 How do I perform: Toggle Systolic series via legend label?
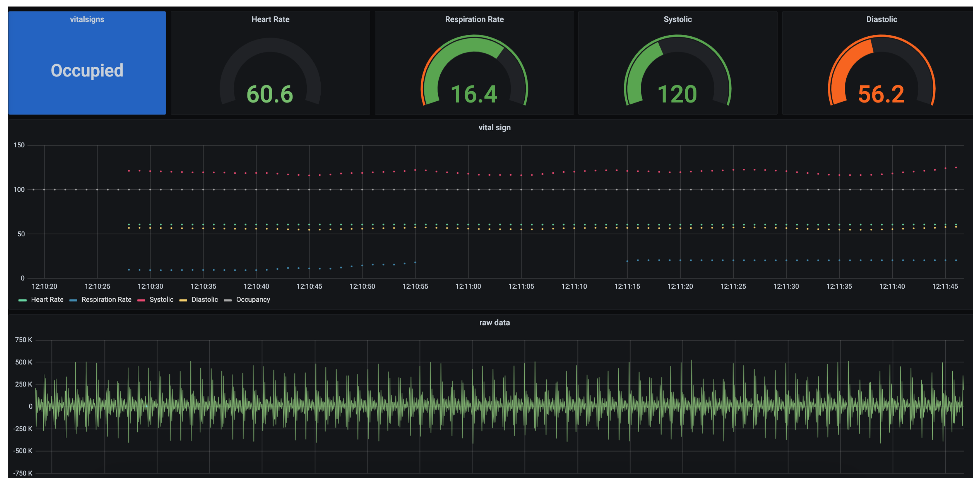pos(161,300)
